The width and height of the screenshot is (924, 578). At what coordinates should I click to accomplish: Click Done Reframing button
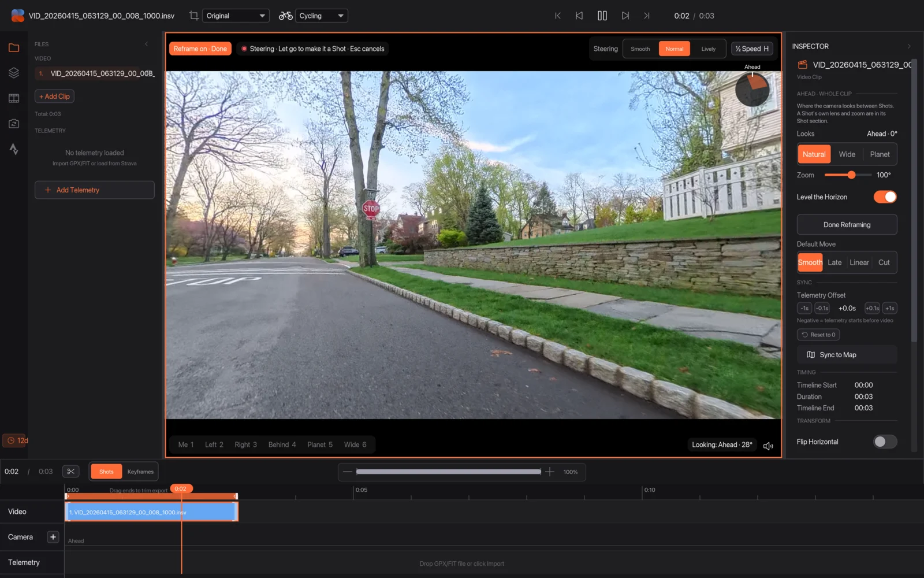pyautogui.click(x=847, y=225)
